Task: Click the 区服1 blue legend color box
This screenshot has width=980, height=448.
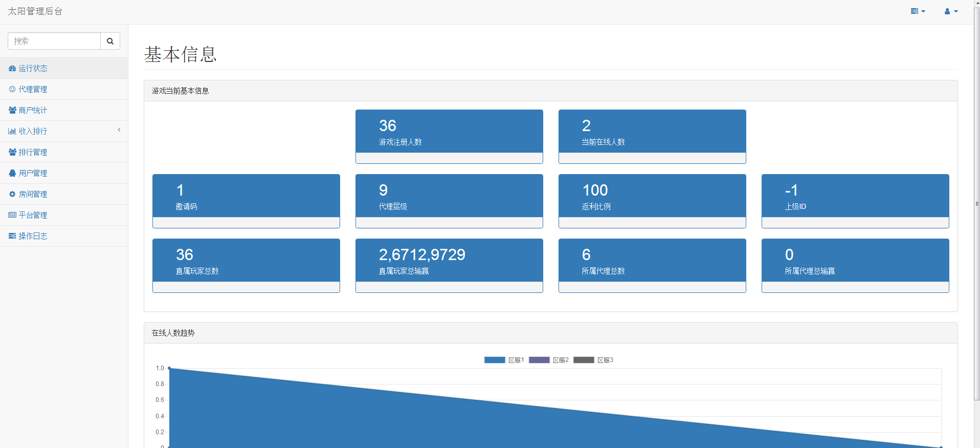Action: [x=495, y=360]
